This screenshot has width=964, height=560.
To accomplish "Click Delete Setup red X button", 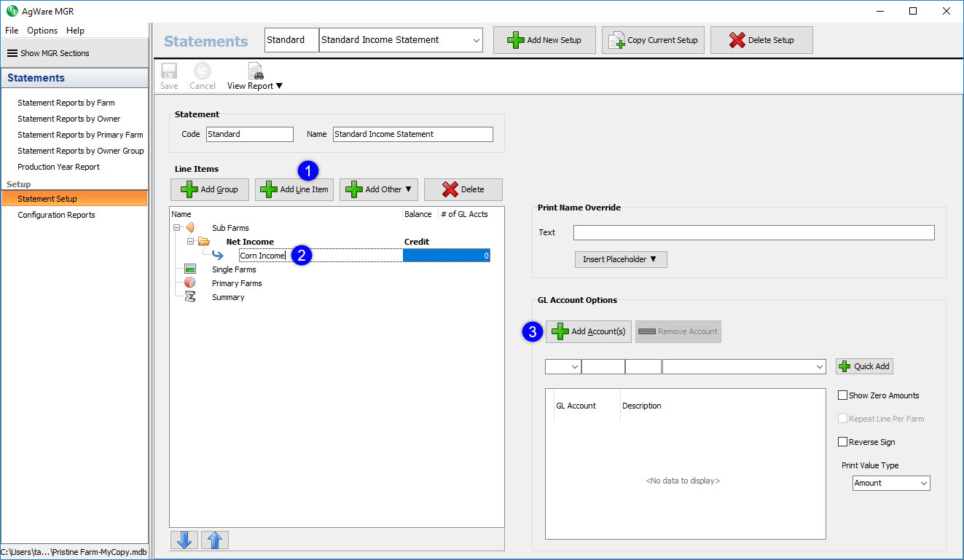I will click(x=761, y=40).
